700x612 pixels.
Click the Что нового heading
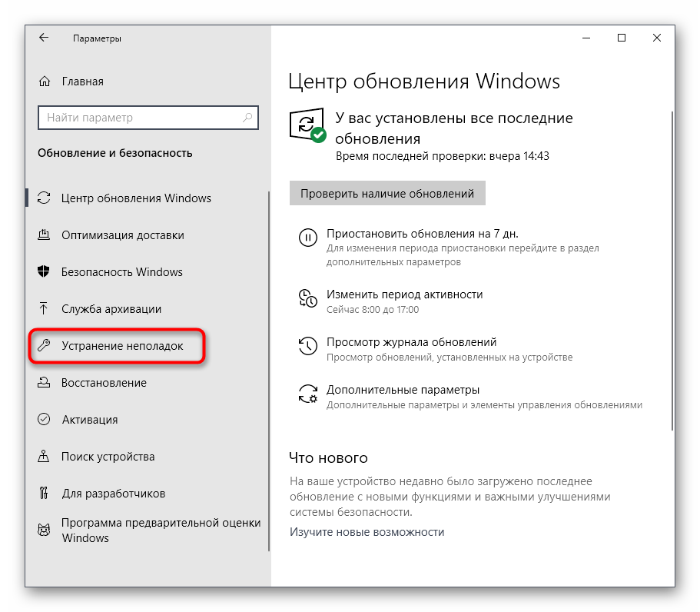pyautogui.click(x=328, y=458)
